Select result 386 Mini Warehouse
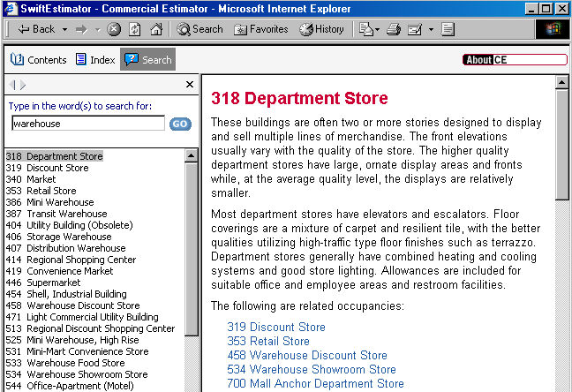572x392 pixels. 50,202
